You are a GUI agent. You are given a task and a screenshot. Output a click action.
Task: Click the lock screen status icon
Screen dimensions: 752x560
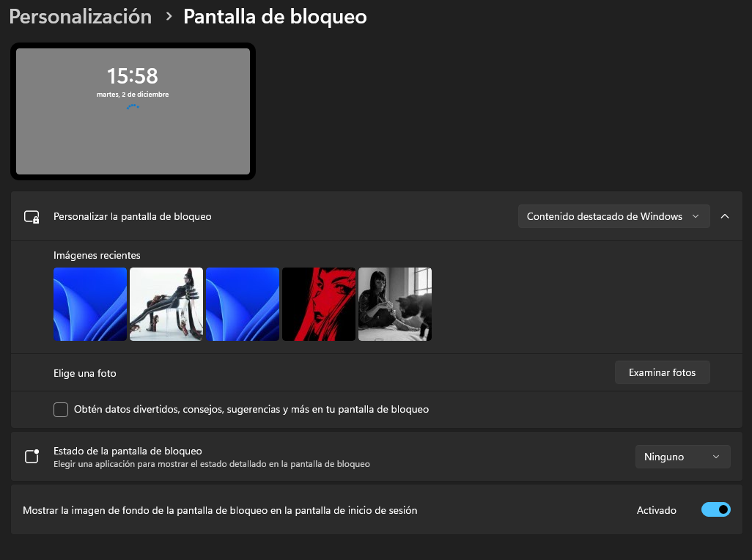coord(32,456)
